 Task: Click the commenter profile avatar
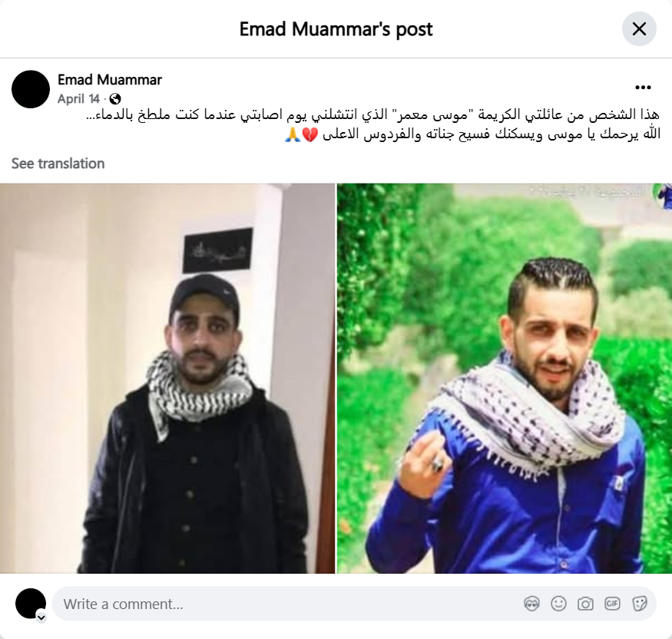click(31, 604)
